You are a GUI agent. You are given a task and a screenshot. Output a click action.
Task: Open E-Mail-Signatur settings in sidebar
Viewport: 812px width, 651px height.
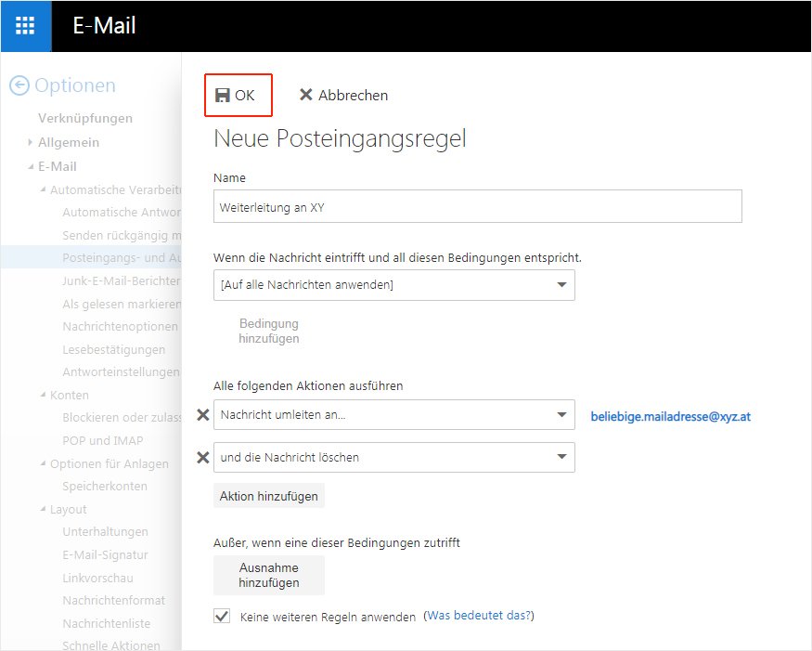click(x=105, y=555)
